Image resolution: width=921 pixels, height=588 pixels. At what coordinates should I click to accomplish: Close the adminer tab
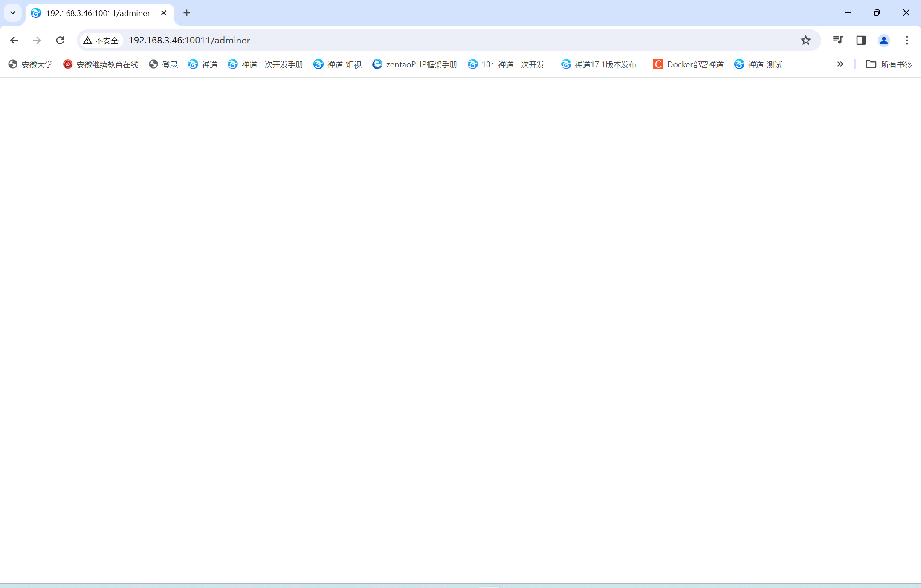click(x=164, y=13)
